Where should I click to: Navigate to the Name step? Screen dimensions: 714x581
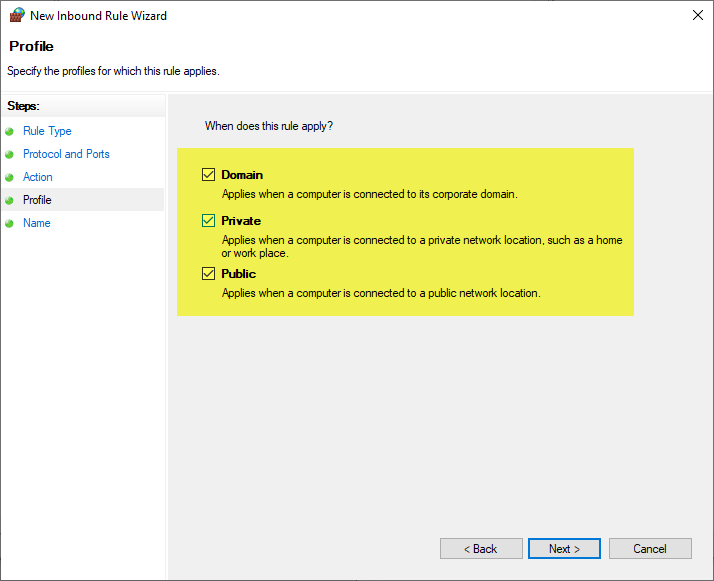click(x=37, y=223)
